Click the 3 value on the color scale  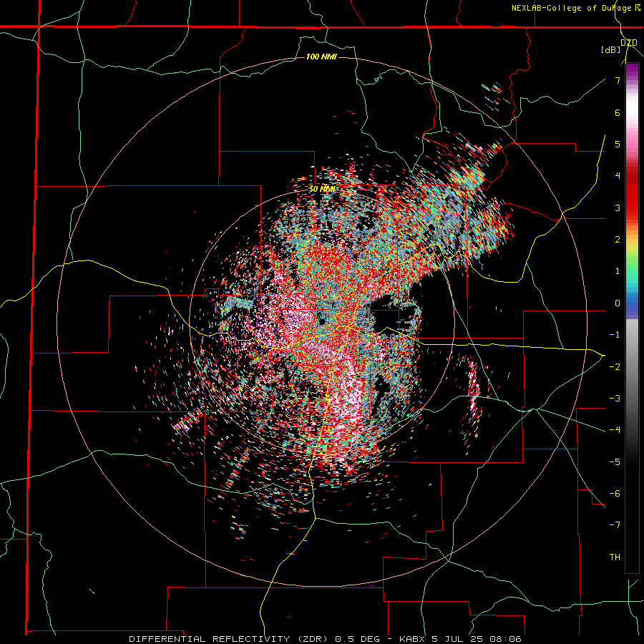(618, 208)
